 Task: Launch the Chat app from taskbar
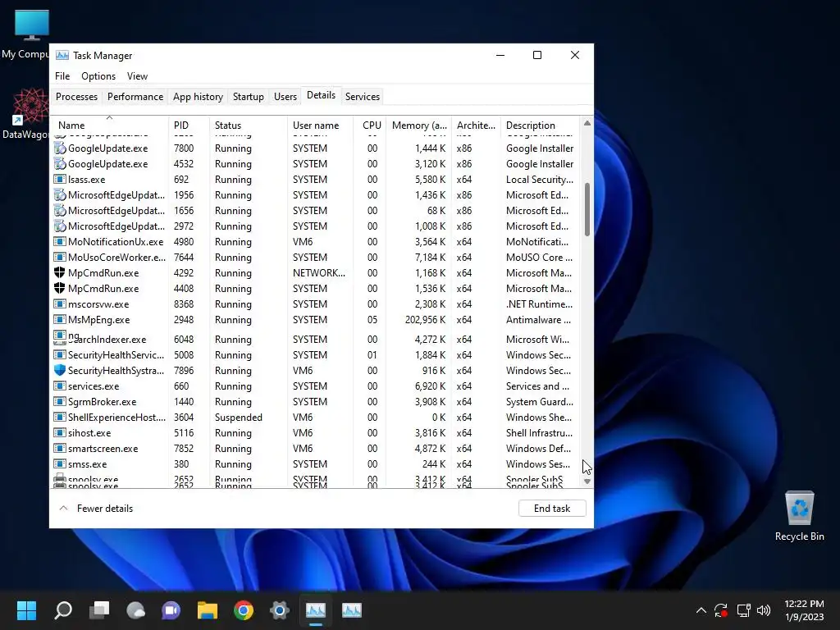pyautogui.click(x=171, y=609)
